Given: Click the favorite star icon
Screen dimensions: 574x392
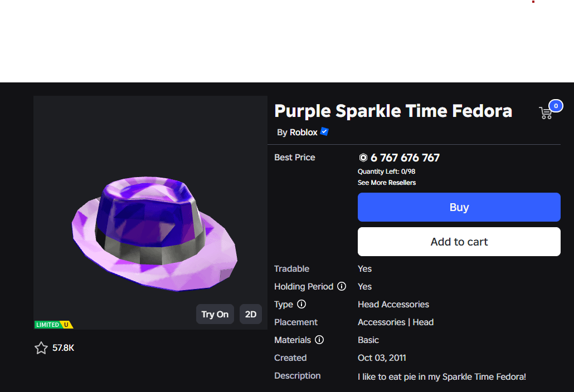Looking at the screenshot, I should click(x=41, y=348).
